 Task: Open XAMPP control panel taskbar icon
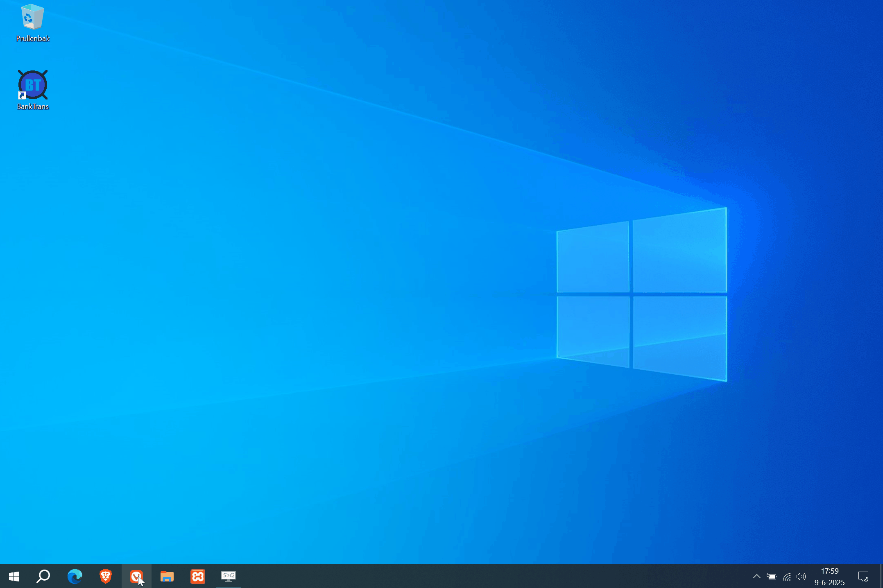[x=198, y=577]
